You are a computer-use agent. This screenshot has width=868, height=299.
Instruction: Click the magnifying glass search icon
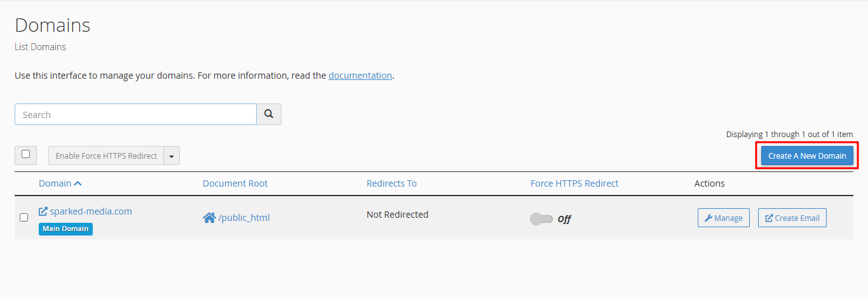pos(269,114)
